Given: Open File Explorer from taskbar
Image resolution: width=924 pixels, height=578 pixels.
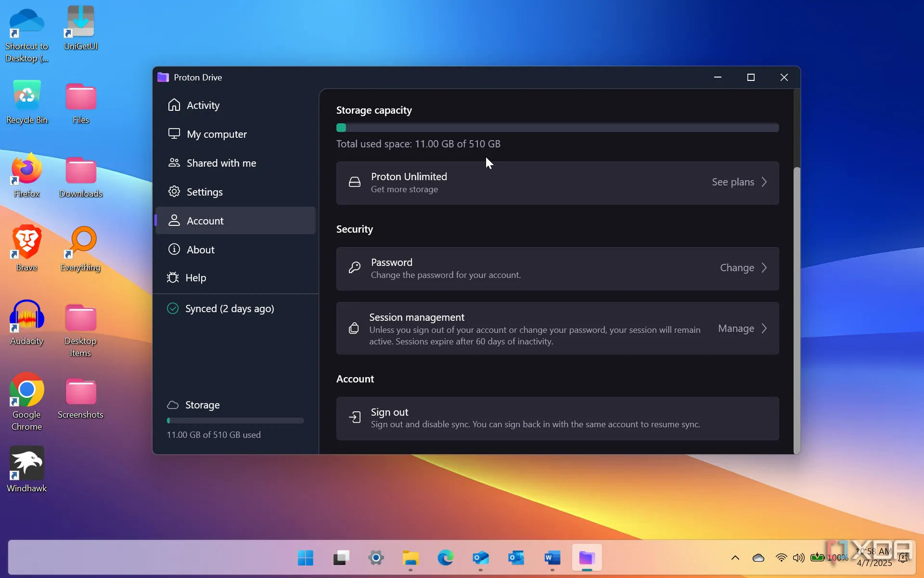Looking at the screenshot, I should tap(411, 558).
